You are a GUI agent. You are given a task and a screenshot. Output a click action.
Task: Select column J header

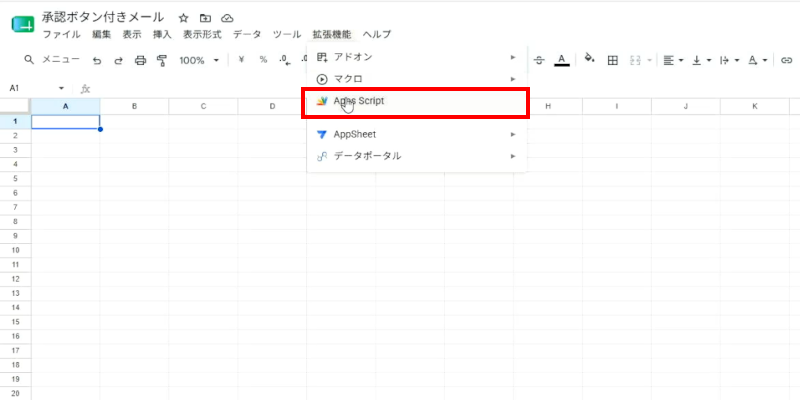pyautogui.click(x=686, y=106)
